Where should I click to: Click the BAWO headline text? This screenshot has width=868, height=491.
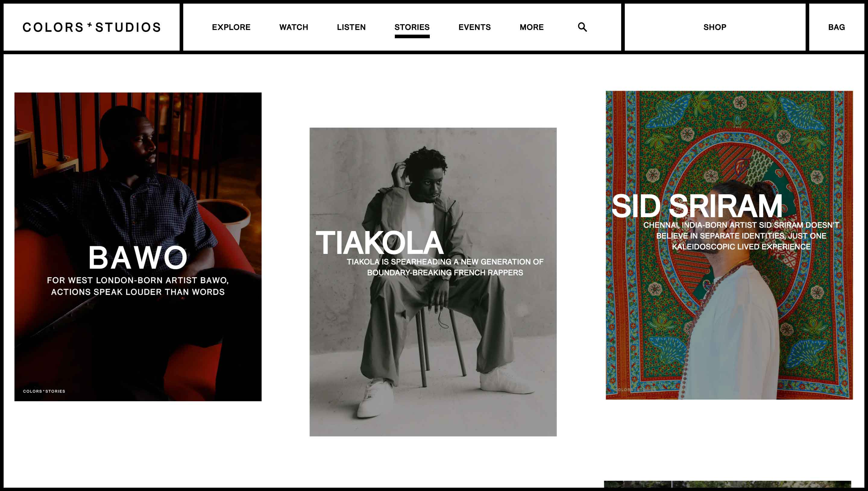[138, 258]
